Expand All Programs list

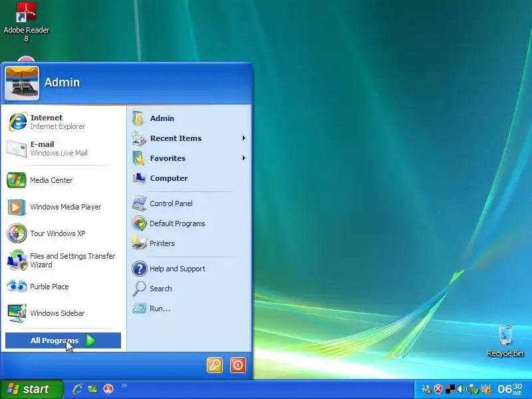coord(63,340)
